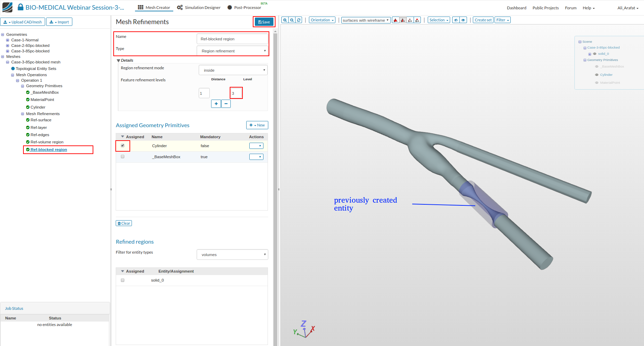Screen dimensions: 644x346
Task: Zoom out of the 3D viewer
Action: 292,20
